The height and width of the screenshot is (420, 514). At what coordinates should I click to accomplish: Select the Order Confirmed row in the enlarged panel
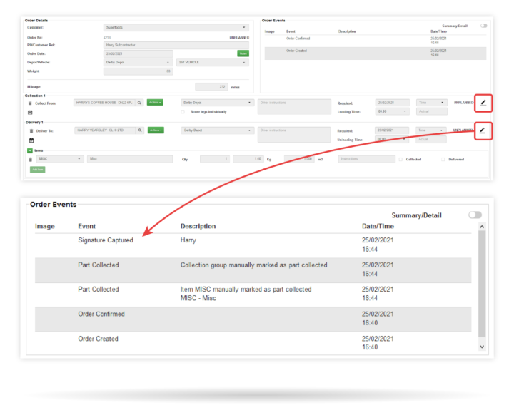(253, 319)
